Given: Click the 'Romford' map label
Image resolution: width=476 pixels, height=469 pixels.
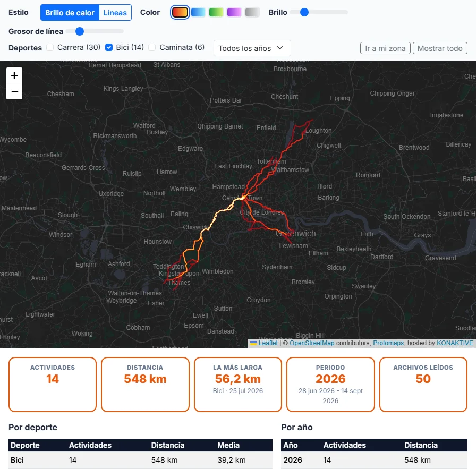Looking at the screenshot, I should pyautogui.click(x=368, y=175).
